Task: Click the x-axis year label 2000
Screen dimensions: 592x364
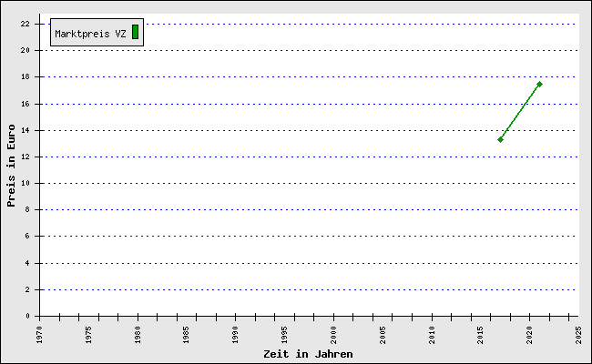Action: [x=333, y=335]
